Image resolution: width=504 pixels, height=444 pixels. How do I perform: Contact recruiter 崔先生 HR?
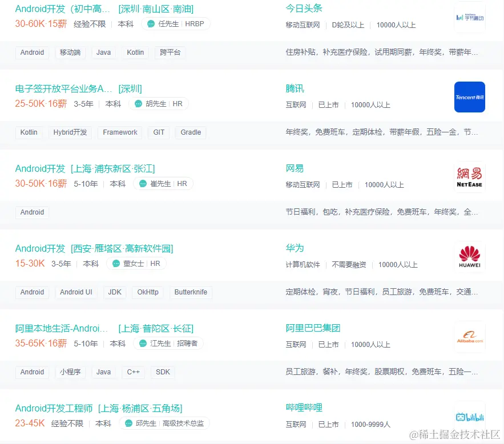pos(163,183)
